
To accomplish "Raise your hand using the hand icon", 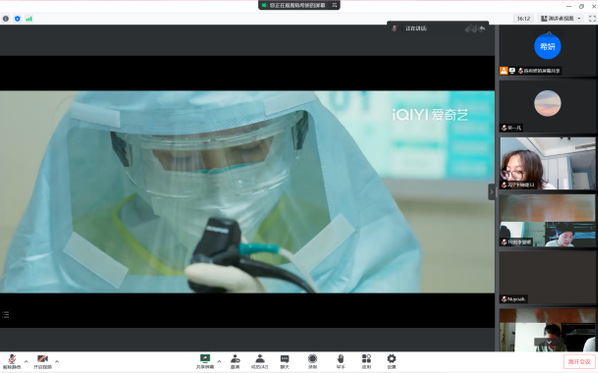I will [x=341, y=361].
